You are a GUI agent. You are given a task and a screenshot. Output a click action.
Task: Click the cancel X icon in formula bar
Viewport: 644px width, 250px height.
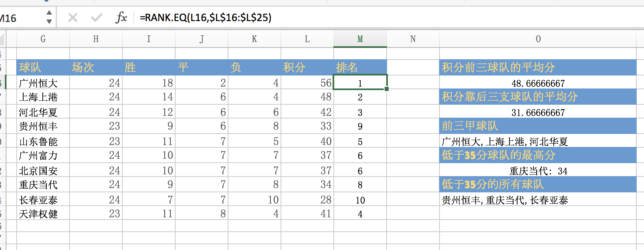pyautogui.click(x=73, y=17)
